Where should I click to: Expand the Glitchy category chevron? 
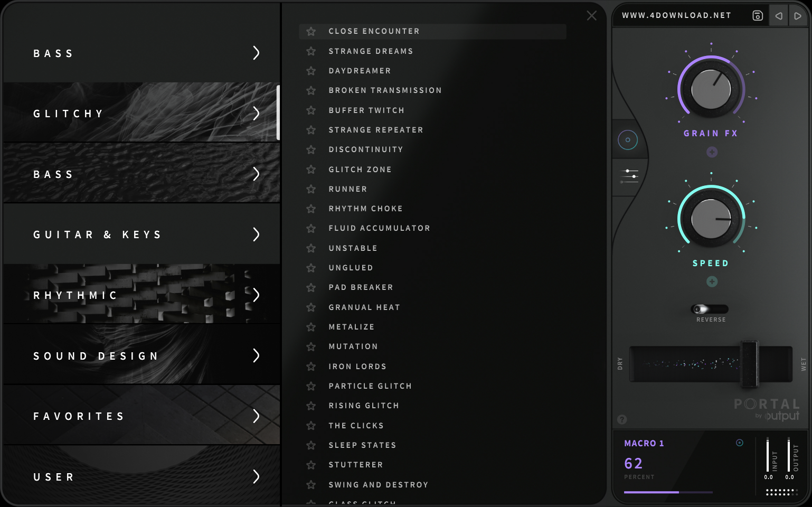pos(256,113)
